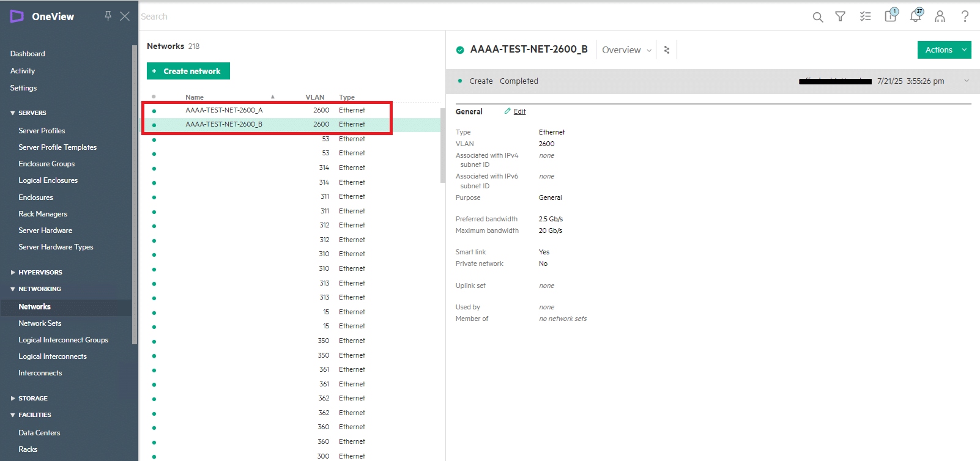Open the help question mark icon
This screenshot has width=980, height=461.
pos(965,17)
